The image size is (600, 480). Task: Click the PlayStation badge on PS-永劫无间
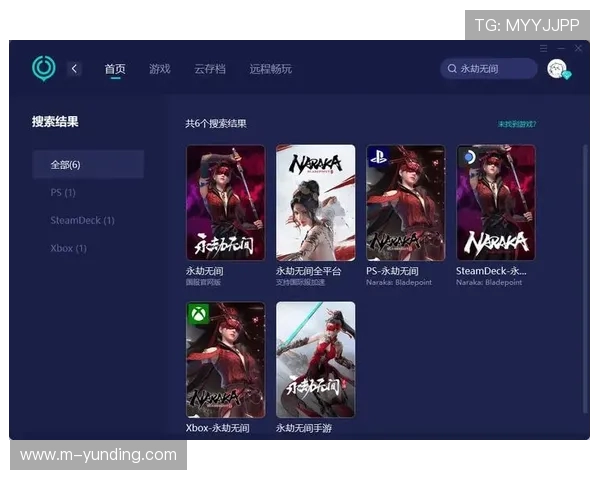pyautogui.click(x=378, y=157)
